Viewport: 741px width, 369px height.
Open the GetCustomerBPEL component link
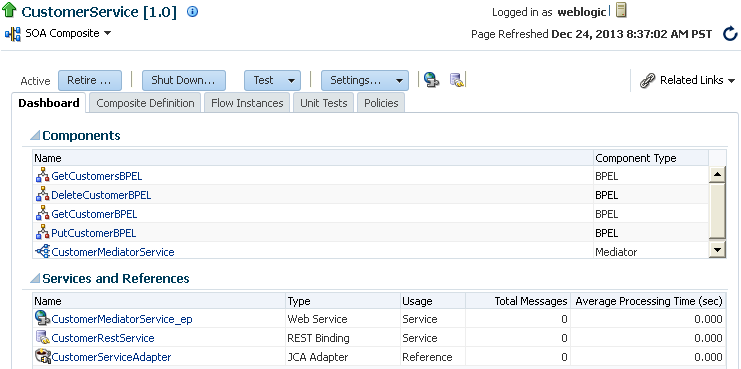point(94,214)
